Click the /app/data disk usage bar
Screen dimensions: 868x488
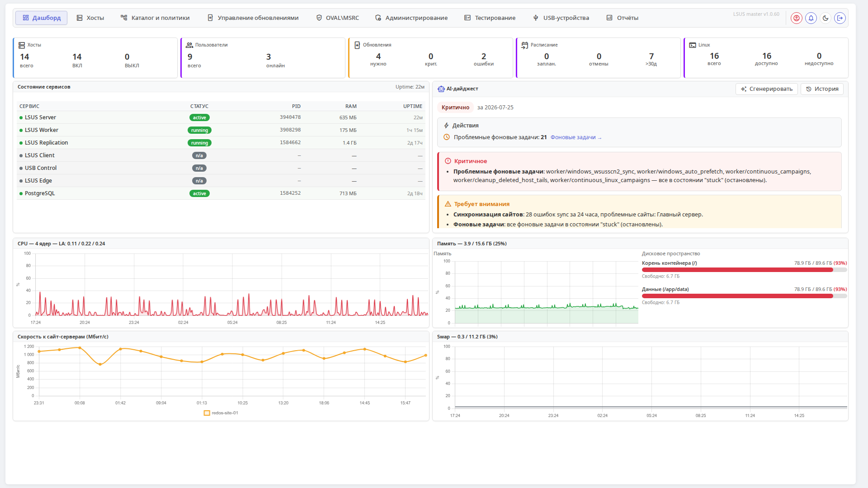744,296
